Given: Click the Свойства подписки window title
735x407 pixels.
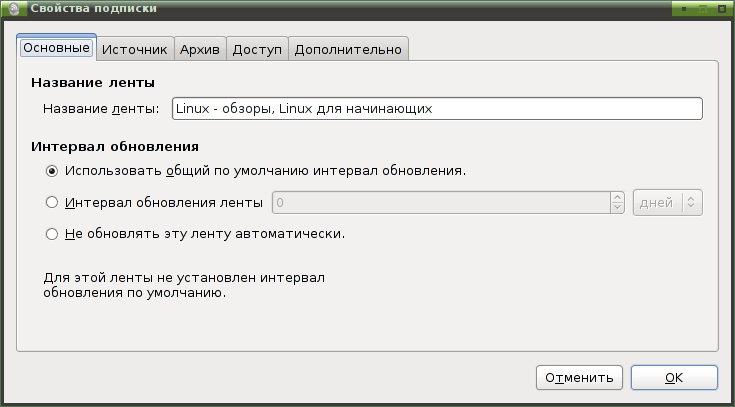Looking at the screenshot, I should (x=94, y=8).
